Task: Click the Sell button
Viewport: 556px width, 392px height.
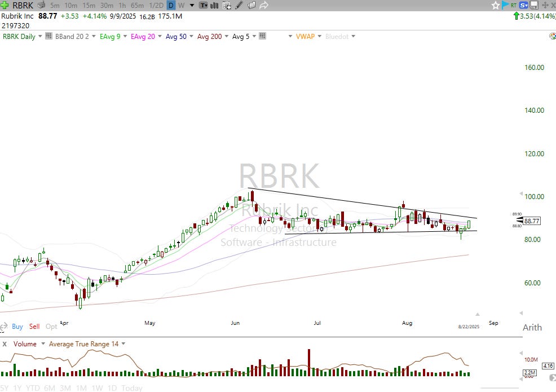Action: tap(34, 327)
